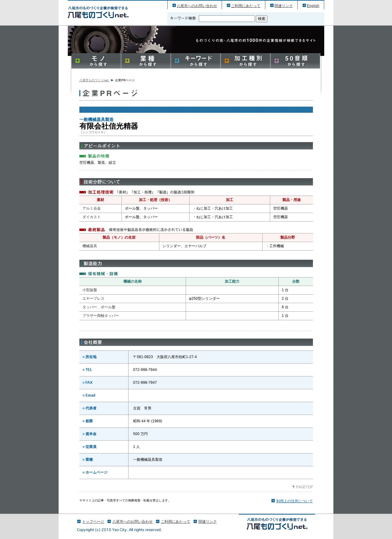This screenshot has width=392, height=539.
Task: Click the orange arrow icon on 加工種別から探す
Action: 227,61
